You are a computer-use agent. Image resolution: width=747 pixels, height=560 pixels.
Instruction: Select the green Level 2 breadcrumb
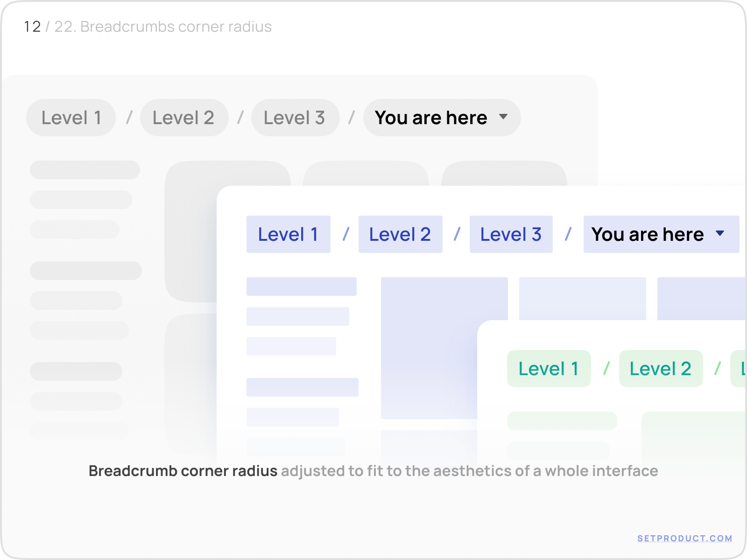pyautogui.click(x=661, y=369)
